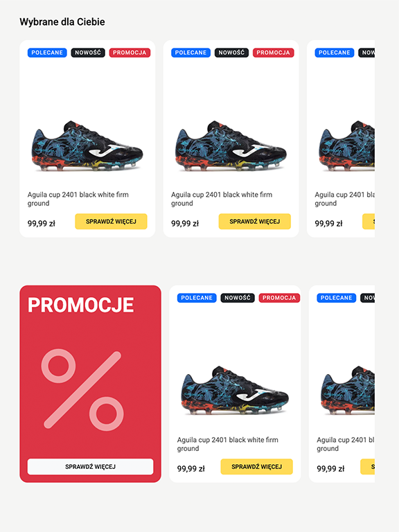Viewport: 399px width, 532px height.
Task: Click the NOWOŚĆ badge on the bottom-row middle card
Action: point(238,298)
